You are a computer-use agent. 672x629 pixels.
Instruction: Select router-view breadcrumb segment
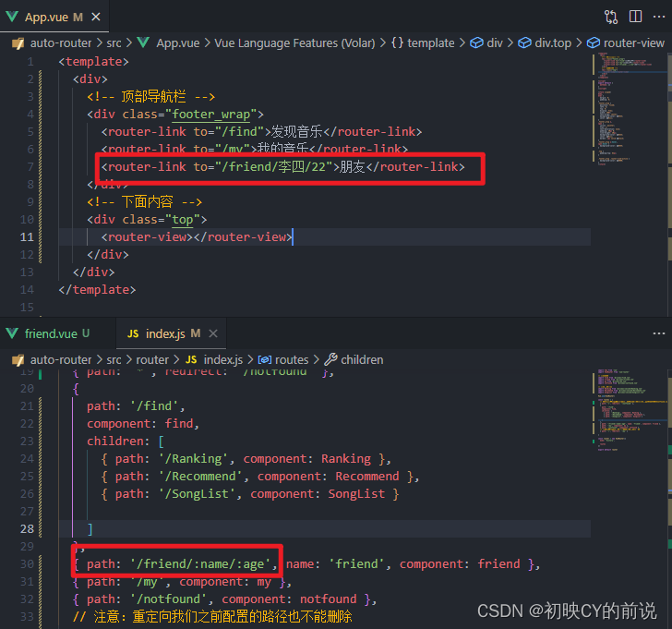pos(634,43)
